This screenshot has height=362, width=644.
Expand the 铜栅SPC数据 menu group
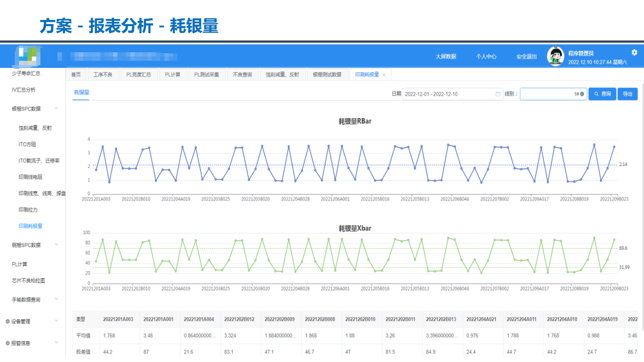coord(57,245)
